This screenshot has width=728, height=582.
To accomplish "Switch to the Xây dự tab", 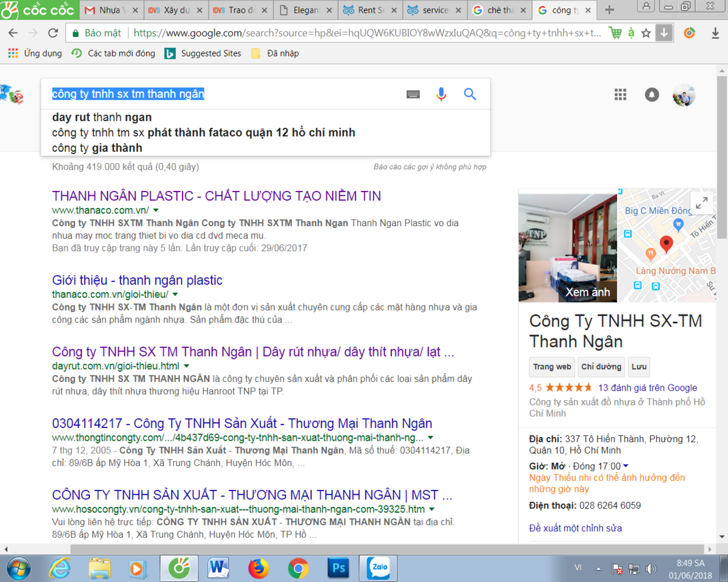I will 175,10.
